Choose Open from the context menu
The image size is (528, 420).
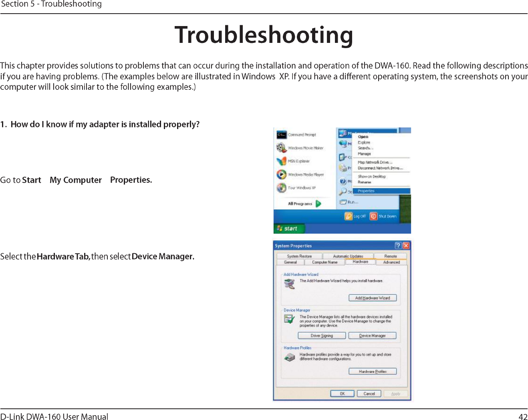pyautogui.click(x=363, y=137)
